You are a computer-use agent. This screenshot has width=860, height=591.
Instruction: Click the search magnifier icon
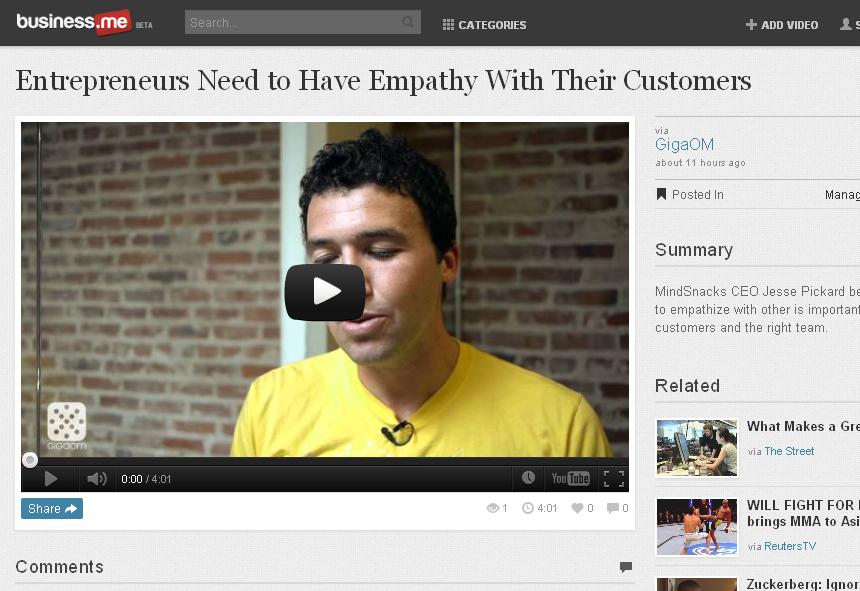408,22
